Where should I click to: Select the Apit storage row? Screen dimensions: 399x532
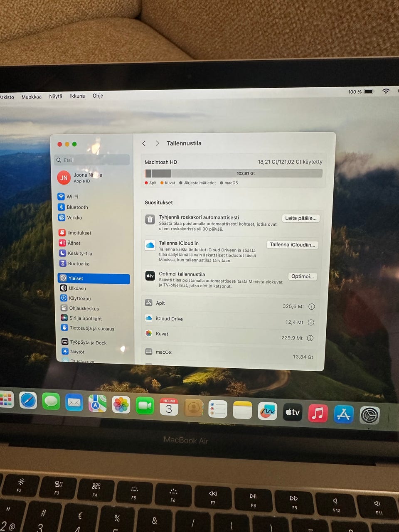231,304
